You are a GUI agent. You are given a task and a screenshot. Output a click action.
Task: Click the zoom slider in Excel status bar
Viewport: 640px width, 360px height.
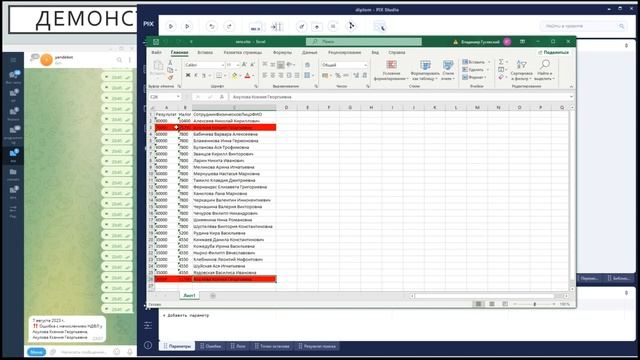[x=535, y=304]
